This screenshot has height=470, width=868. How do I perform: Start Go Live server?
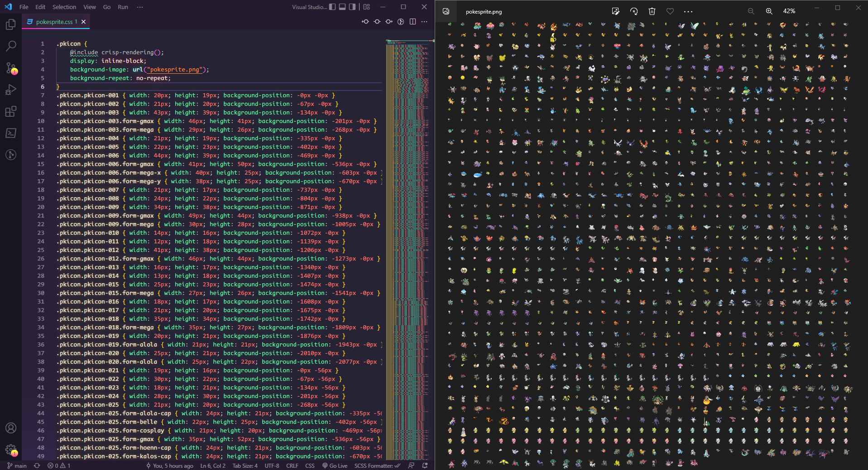(x=335, y=465)
